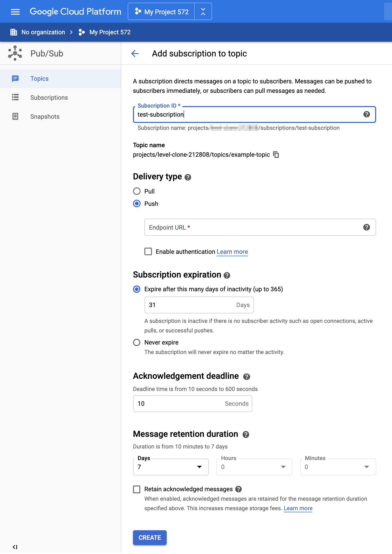Copy the topic name to clipboard

pyautogui.click(x=276, y=155)
